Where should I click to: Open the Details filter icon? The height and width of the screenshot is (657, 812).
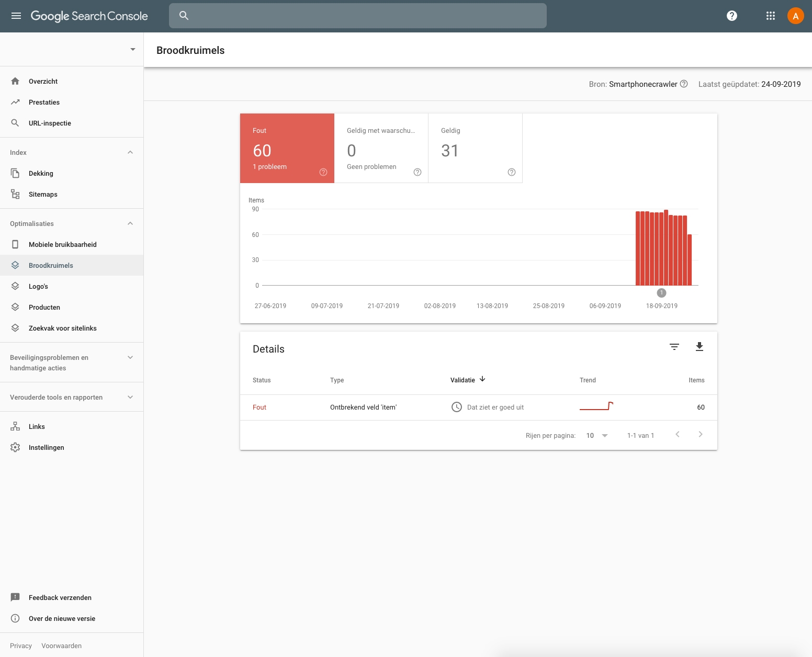tap(674, 347)
